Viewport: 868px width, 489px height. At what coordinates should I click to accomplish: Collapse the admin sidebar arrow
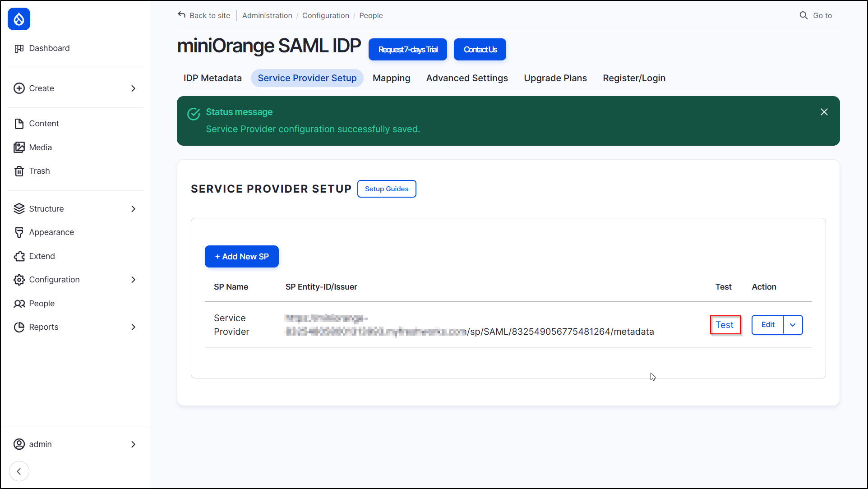click(19, 471)
